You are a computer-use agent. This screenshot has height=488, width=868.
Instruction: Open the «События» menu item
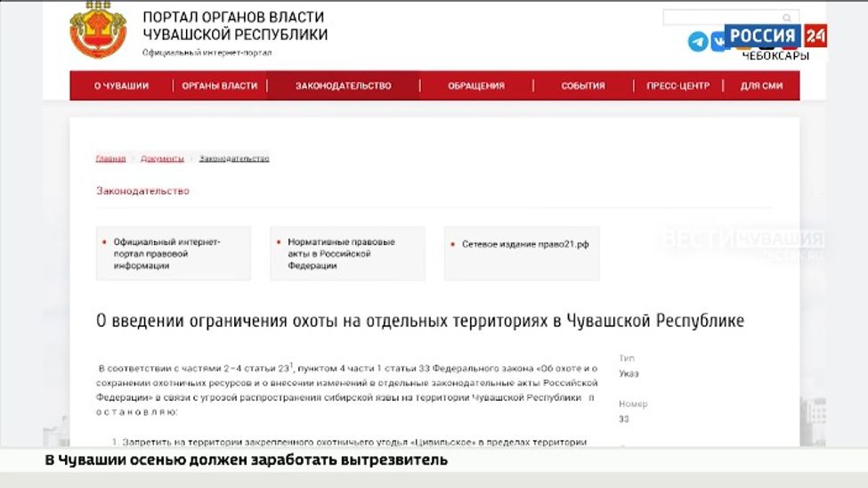coord(583,85)
